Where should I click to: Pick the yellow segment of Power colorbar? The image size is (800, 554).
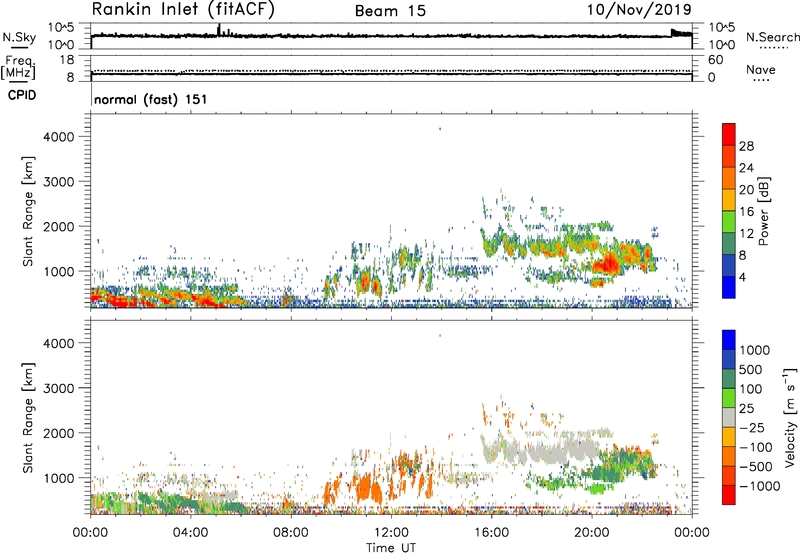point(729,200)
